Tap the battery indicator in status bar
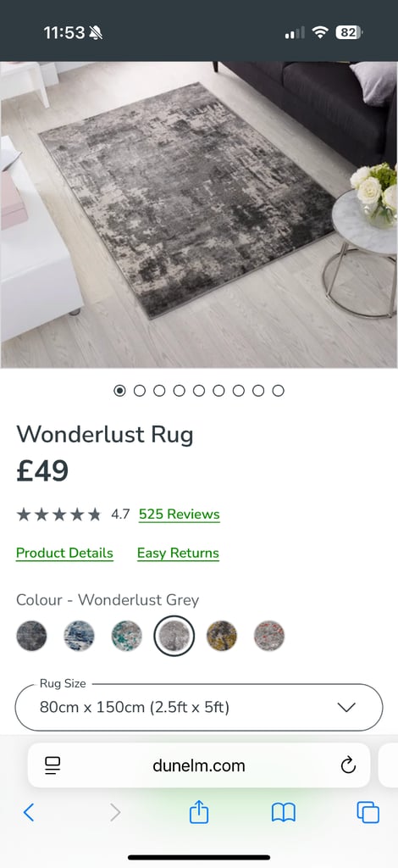Screen dimensions: 398x868 tap(349, 33)
